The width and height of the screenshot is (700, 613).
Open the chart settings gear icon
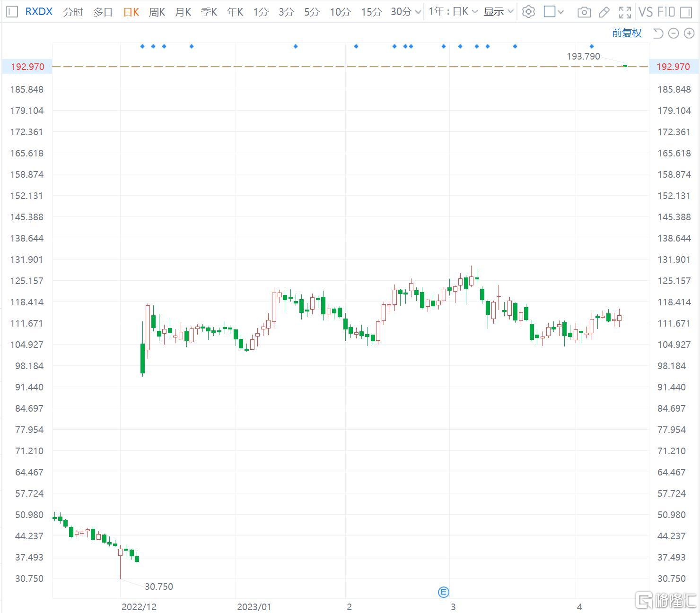pos(528,12)
